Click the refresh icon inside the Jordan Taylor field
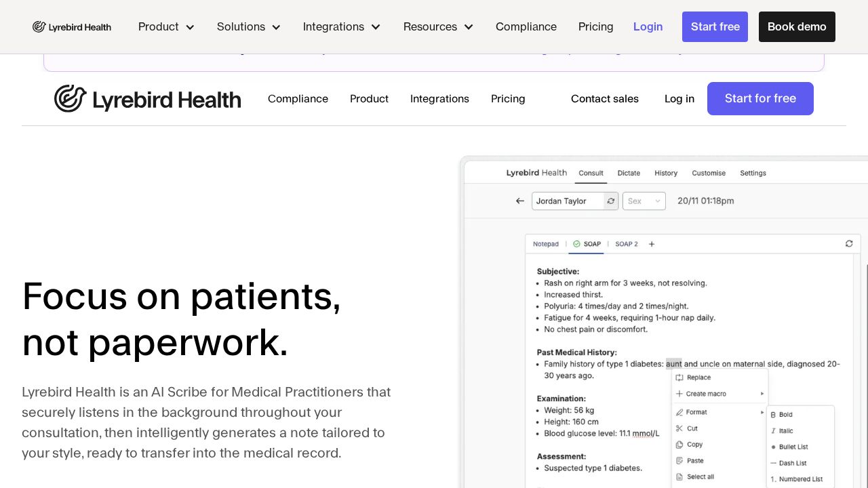The image size is (868, 488). (x=611, y=201)
